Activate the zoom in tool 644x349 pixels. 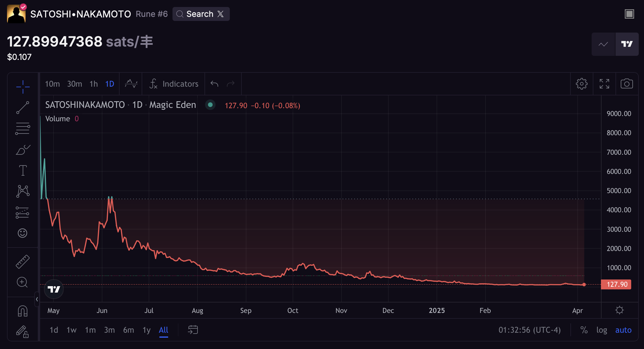pyautogui.click(x=23, y=282)
